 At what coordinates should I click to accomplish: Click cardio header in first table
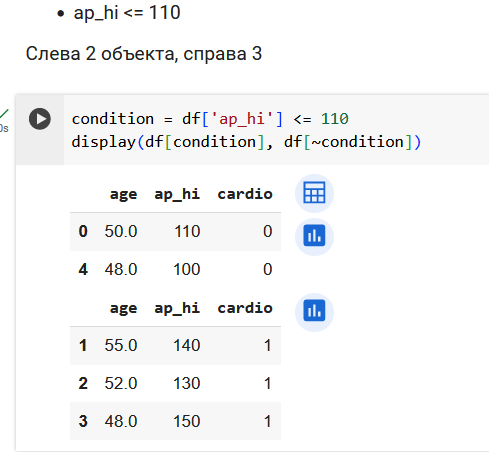point(245,194)
